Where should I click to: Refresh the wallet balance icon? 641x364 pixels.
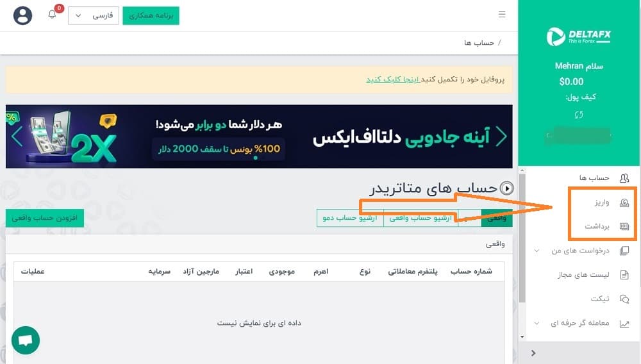578,115
